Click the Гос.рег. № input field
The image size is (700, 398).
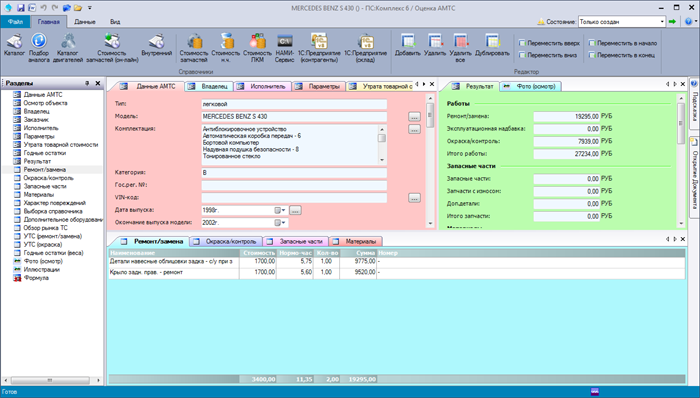coord(294,186)
